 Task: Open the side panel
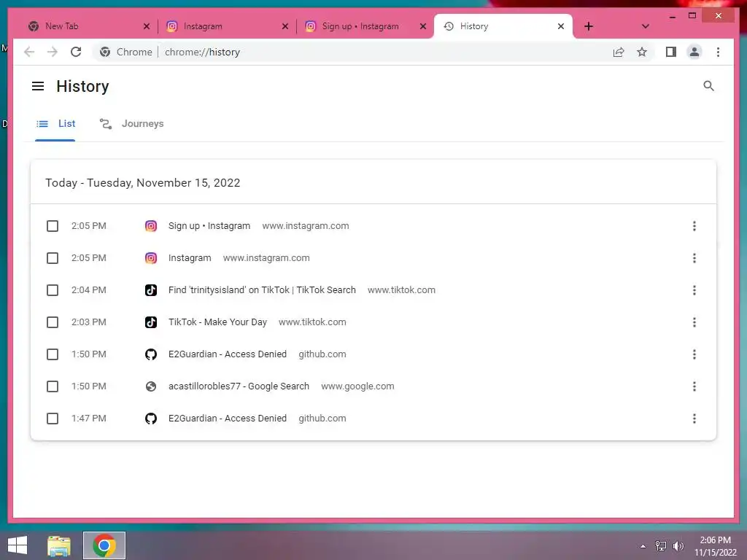click(671, 52)
